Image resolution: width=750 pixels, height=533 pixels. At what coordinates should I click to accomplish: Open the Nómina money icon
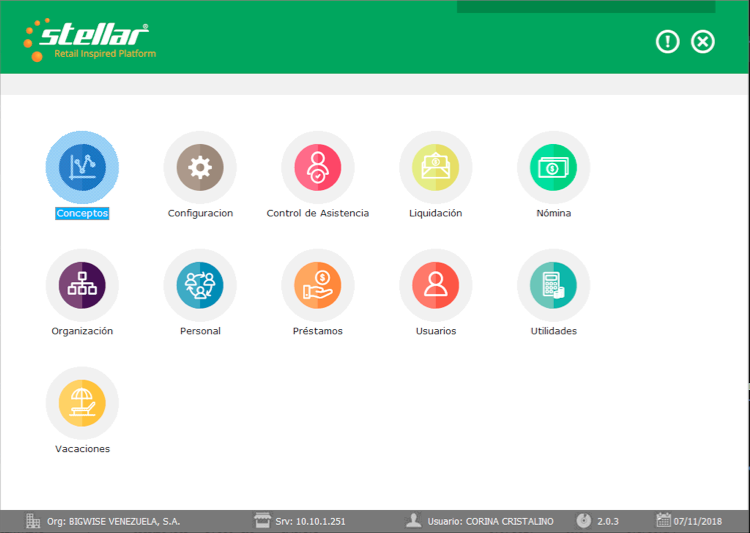click(x=553, y=167)
